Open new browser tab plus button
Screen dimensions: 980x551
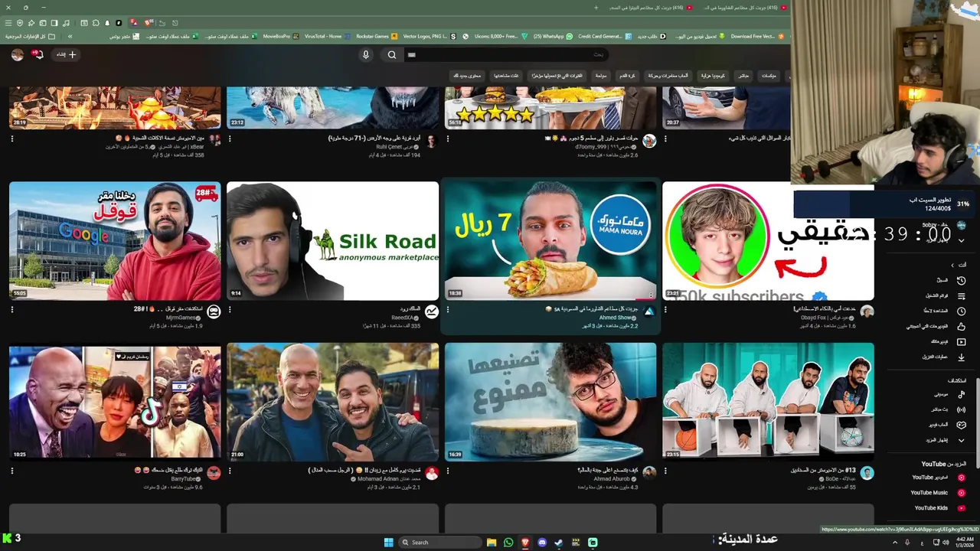pos(596,8)
